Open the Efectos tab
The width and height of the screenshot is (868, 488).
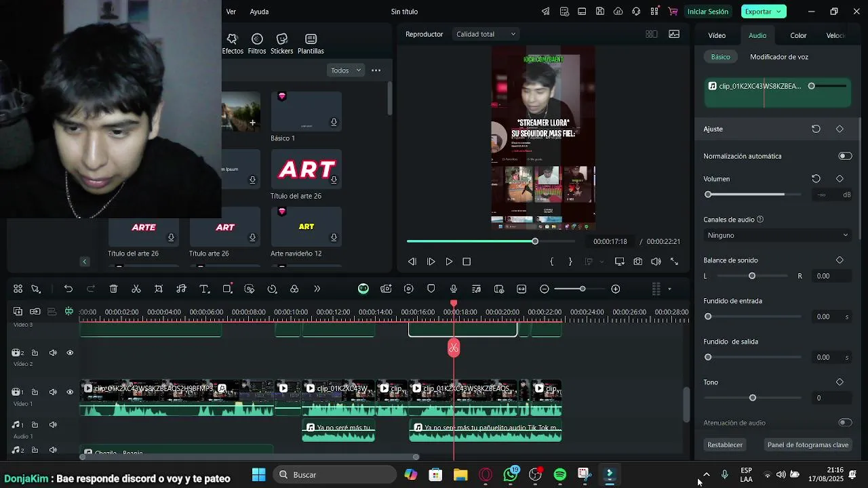tap(232, 44)
